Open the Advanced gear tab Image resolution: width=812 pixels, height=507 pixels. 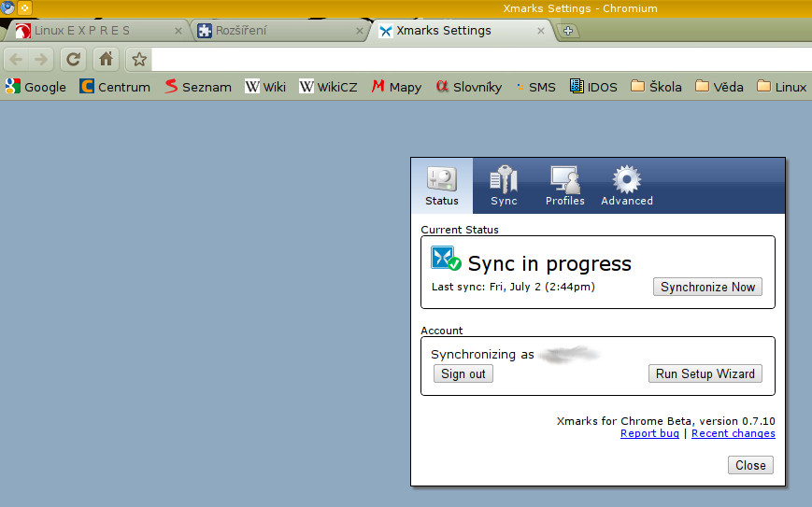tap(627, 186)
